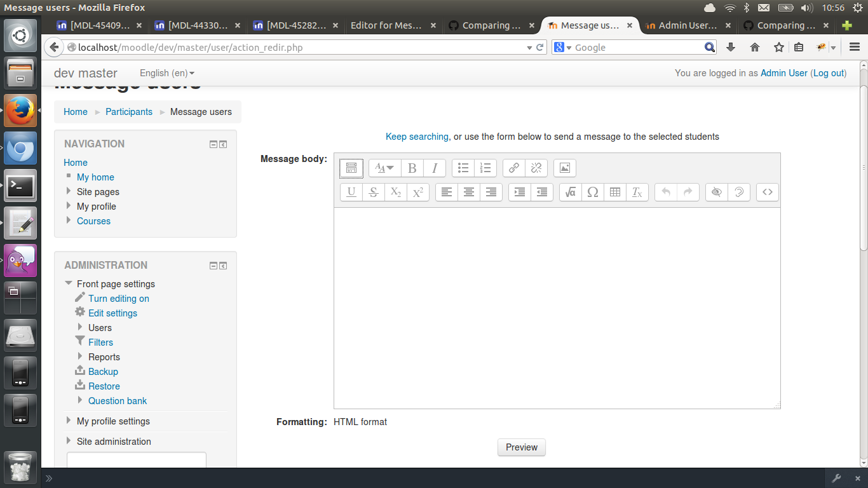Hide the Navigation block
The width and height of the screenshot is (868, 488).
[x=214, y=144]
